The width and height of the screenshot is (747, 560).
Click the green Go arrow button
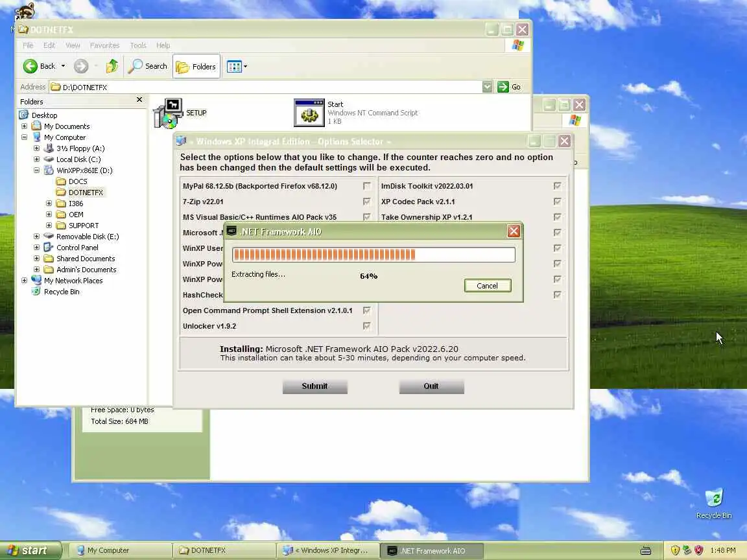tap(503, 87)
